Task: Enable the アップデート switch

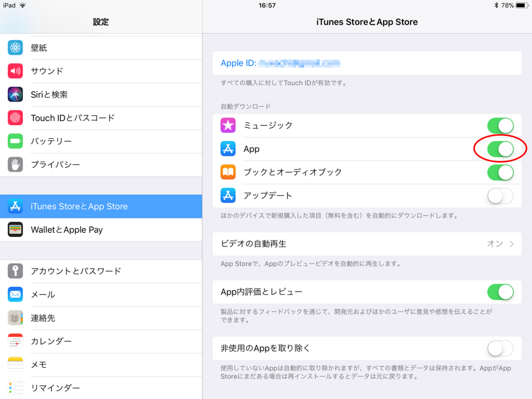Action: click(500, 196)
